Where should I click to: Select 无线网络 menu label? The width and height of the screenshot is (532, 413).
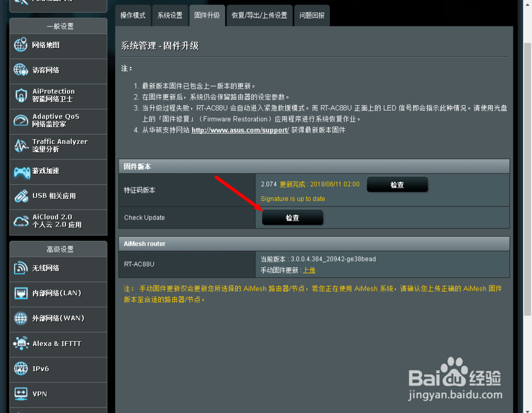(x=46, y=268)
